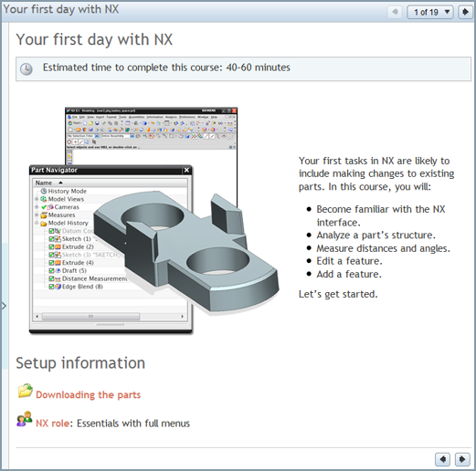476x471 pixels.
Task: Click Part Navigator scrollbar right arrow
Action: (x=183, y=317)
